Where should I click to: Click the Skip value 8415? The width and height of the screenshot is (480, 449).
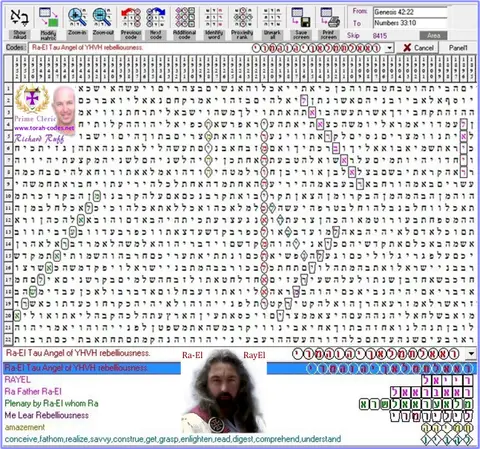pos(380,36)
